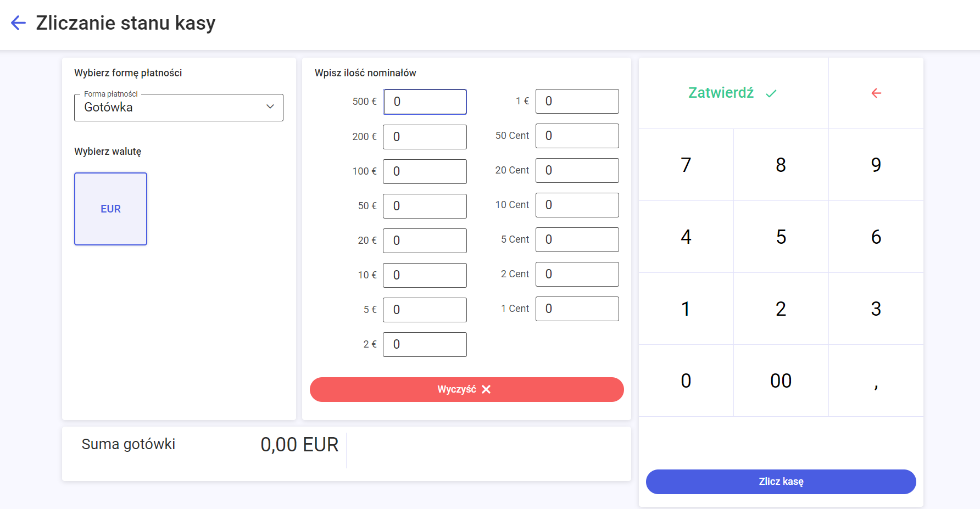Select the 50 Cent quantity field
This screenshot has height=509, width=980.
577,136
